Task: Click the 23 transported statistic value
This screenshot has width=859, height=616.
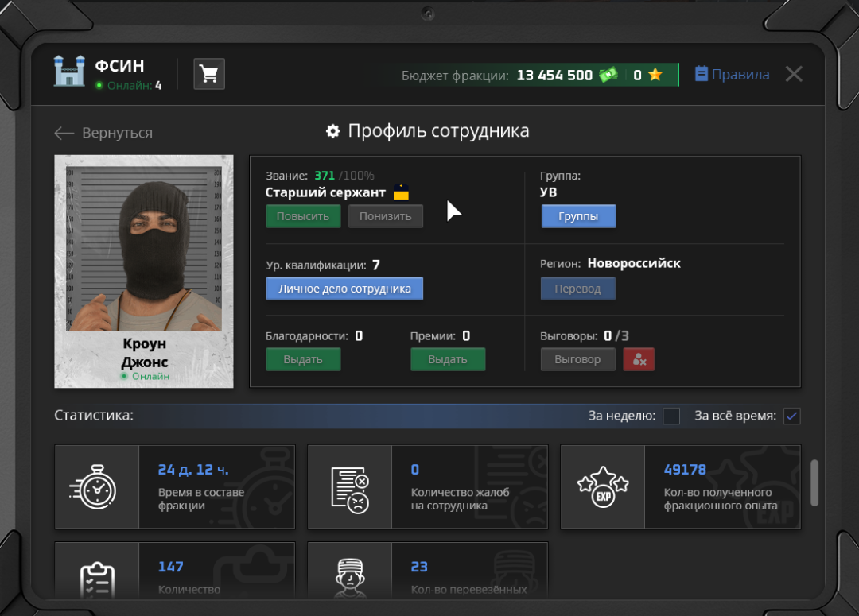Action: pos(419,567)
